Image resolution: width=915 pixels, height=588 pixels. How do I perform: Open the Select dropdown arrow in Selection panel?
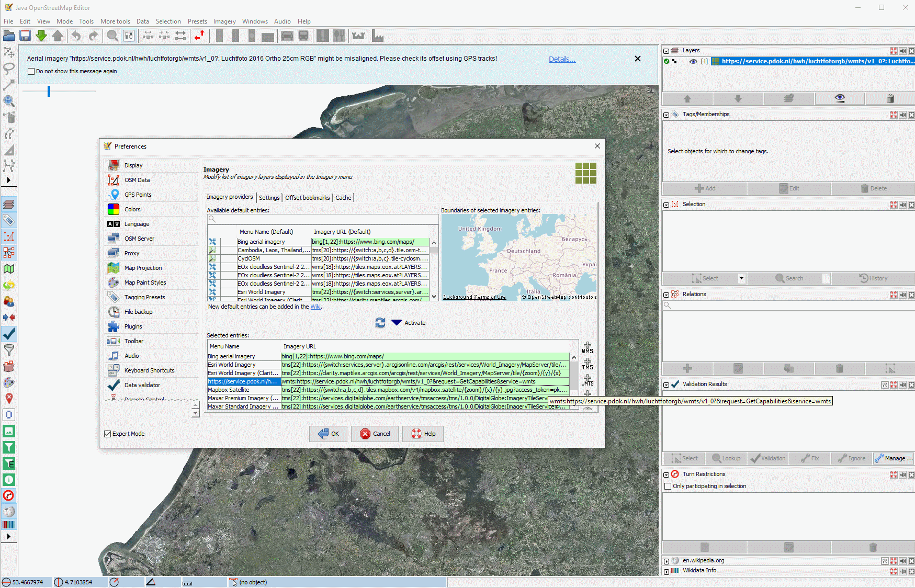(741, 278)
